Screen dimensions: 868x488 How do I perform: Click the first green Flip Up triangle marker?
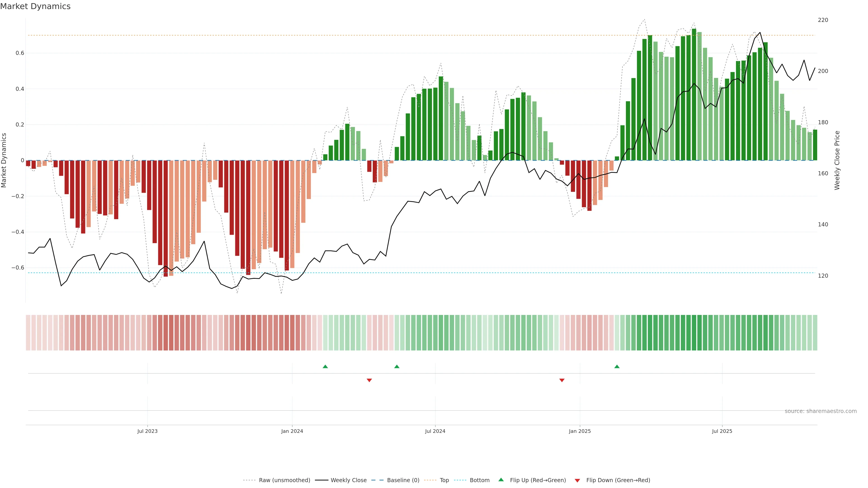click(325, 366)
